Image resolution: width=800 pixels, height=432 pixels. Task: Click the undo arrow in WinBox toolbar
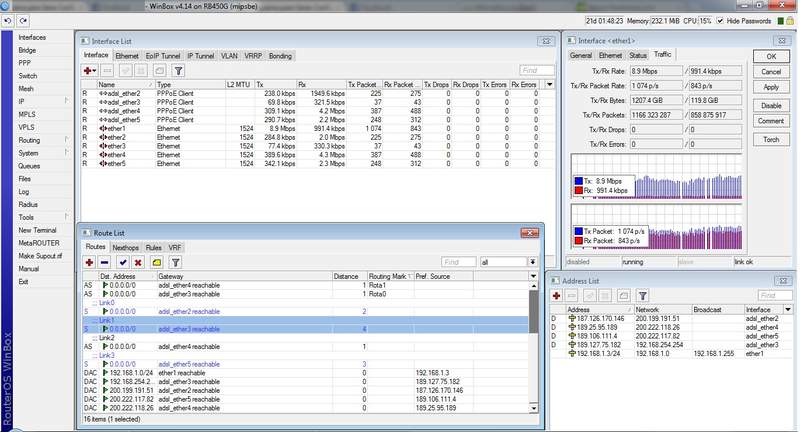pyautogui.click(x=9, y=20)
